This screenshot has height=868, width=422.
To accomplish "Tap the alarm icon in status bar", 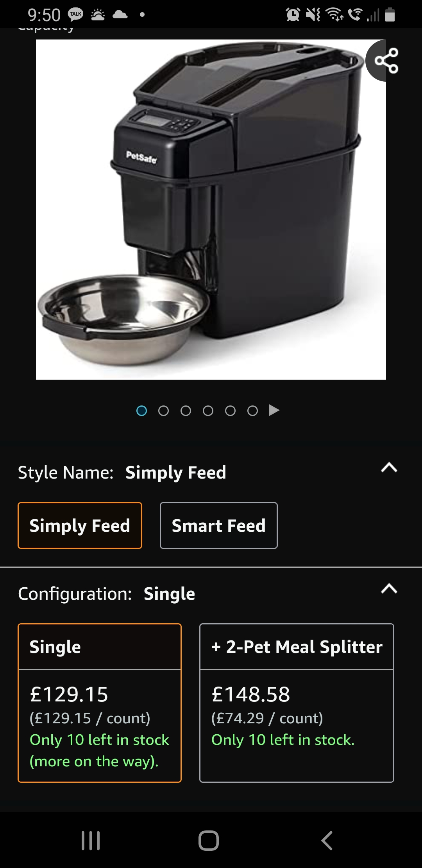I will point(293,15).
